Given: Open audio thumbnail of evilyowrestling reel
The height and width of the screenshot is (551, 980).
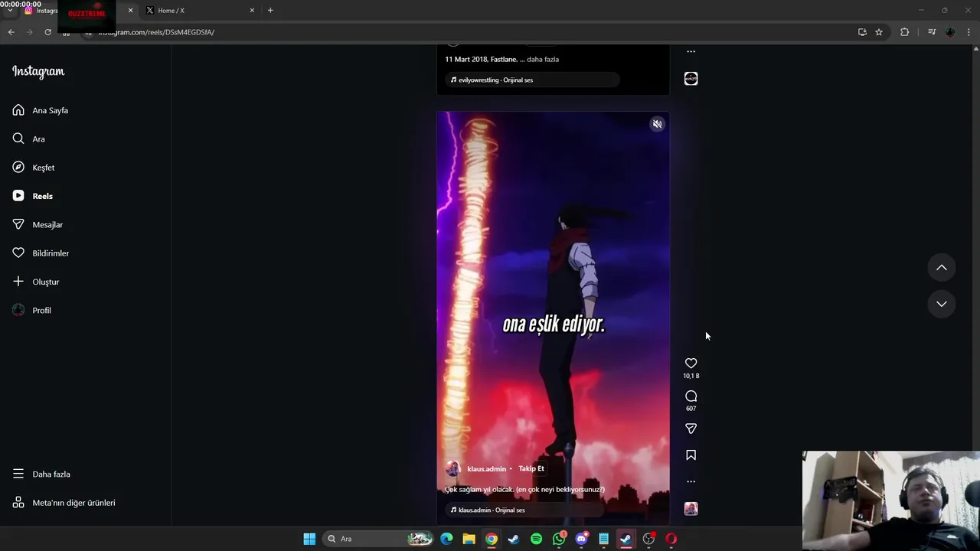Looking at the screenshot, I should tap(691, 79).
